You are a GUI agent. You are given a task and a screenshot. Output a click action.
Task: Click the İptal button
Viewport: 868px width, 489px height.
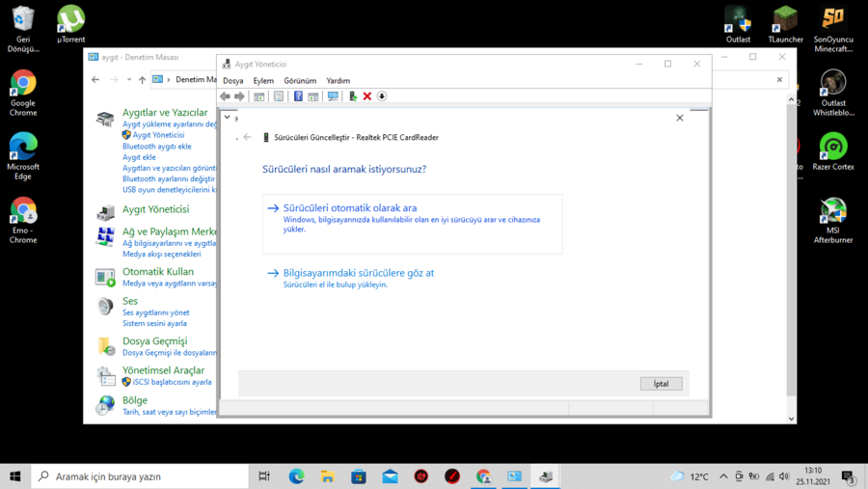[x=661, y=384]
